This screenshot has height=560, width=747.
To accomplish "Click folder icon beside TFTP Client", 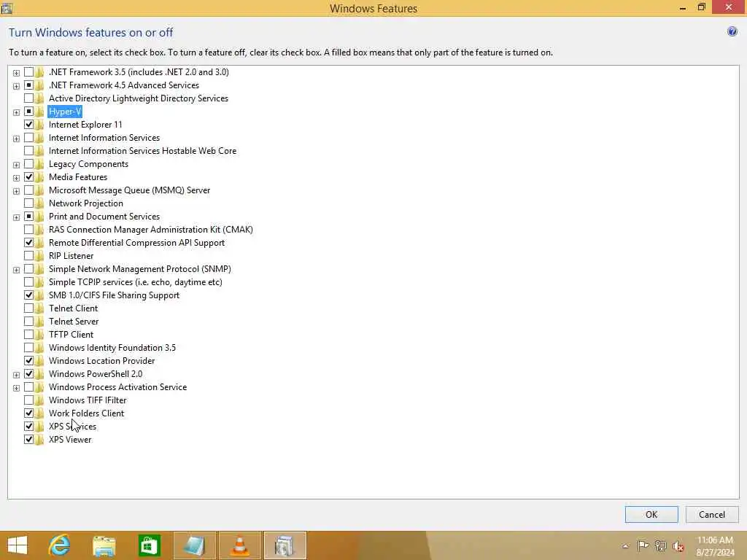I will (39, 334).
